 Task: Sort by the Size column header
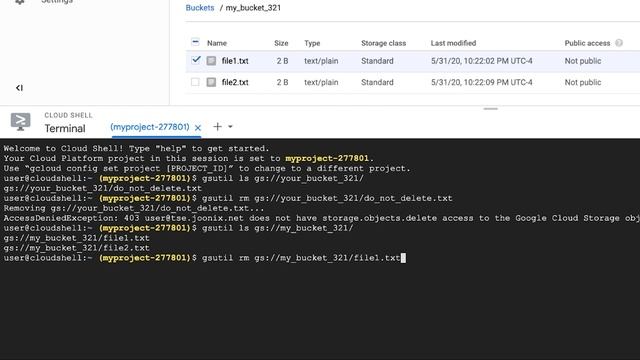[x=281, y=43]
